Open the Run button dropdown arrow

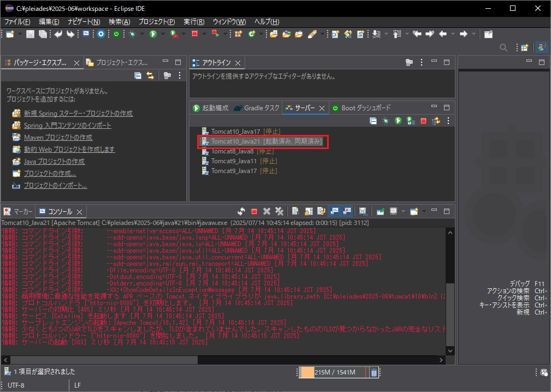point(163,34)
